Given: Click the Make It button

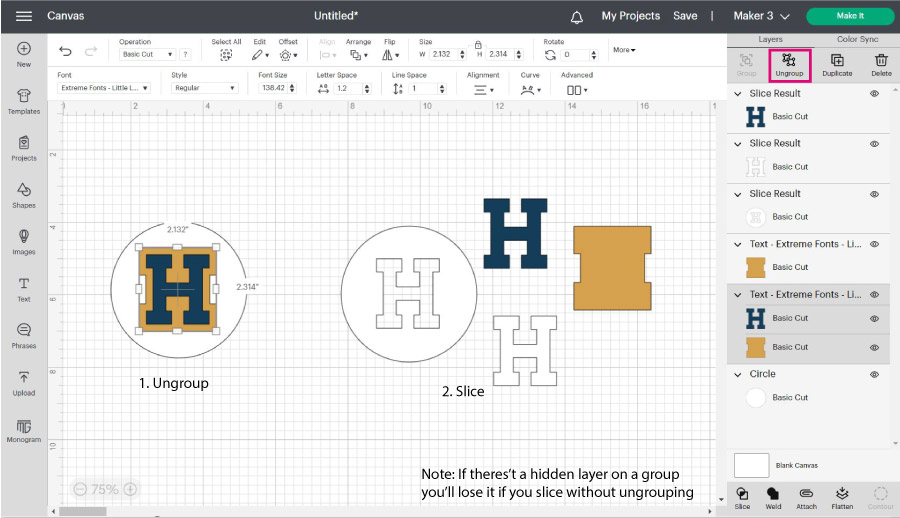Looking at the screenshot, I should [850, 16].
